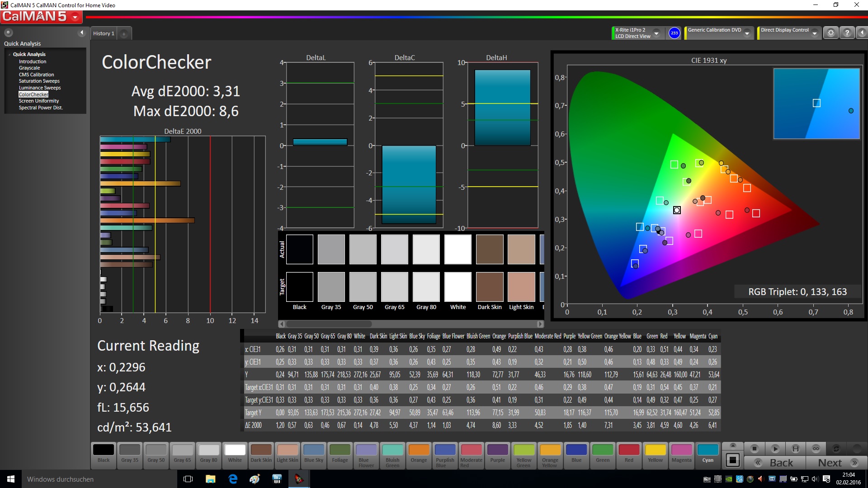Screen dimensions: 868x488
Task: Switch to the History 1 tab
Action: pyautogui.click(x=104, y=33)
